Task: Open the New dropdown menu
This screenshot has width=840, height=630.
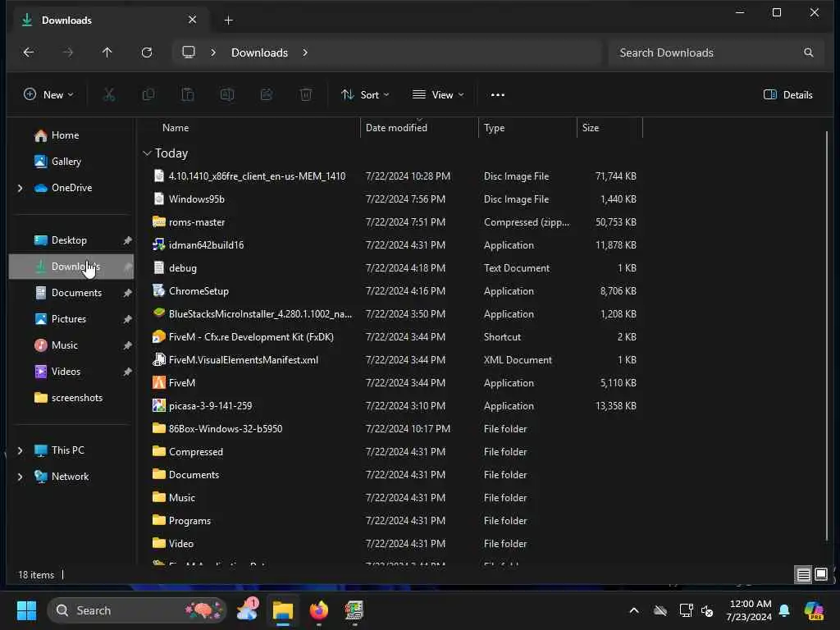Action: point(48,95)
